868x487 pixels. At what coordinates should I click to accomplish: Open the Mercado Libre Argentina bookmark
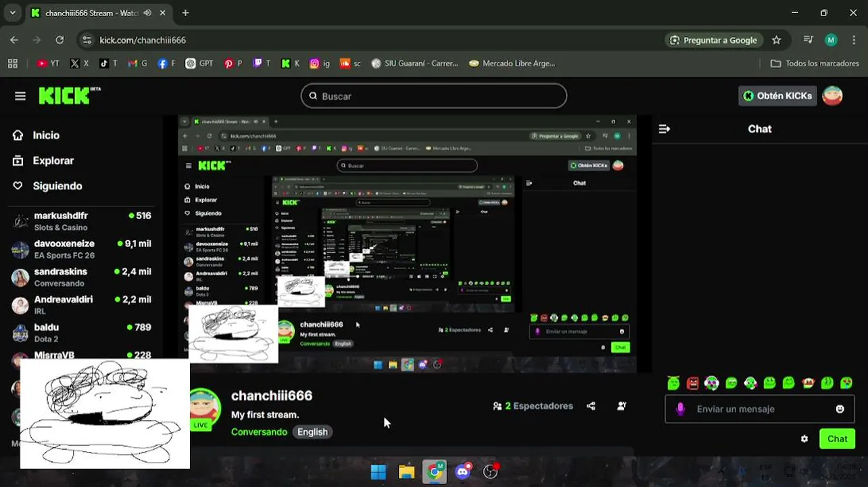coord(512,64)
